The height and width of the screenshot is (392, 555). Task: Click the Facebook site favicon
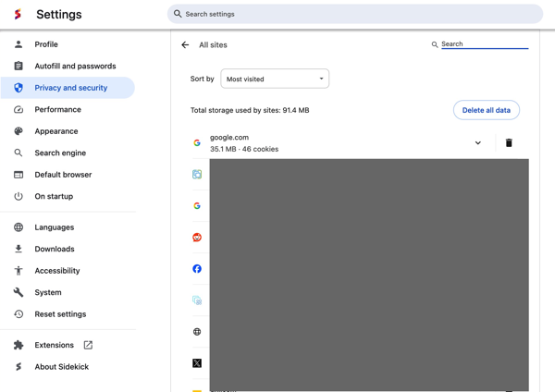point(197,269)
